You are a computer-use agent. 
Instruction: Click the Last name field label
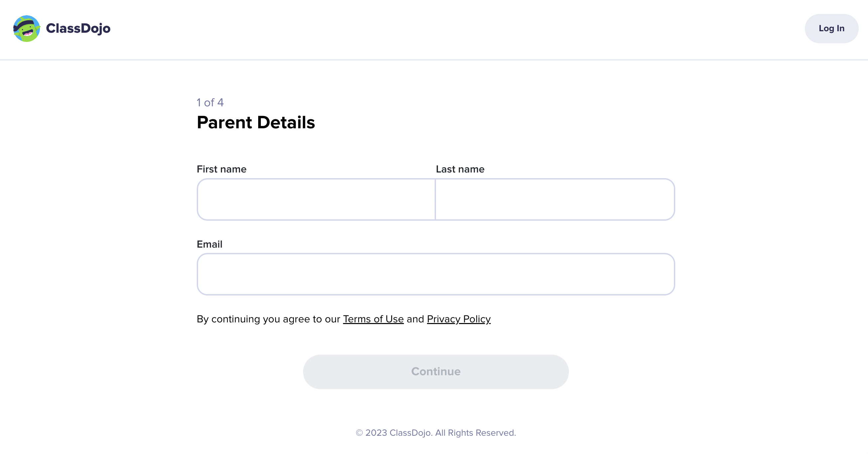460,169
